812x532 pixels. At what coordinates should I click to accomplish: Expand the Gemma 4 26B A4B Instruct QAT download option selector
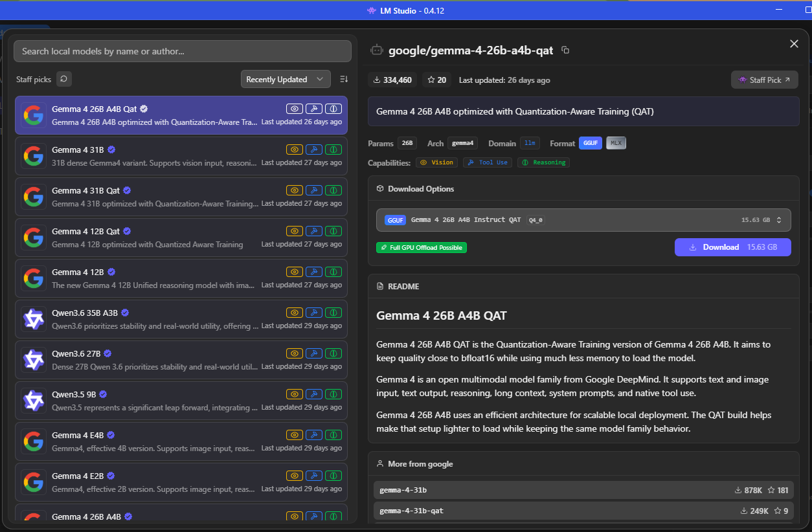pos(583,220)
